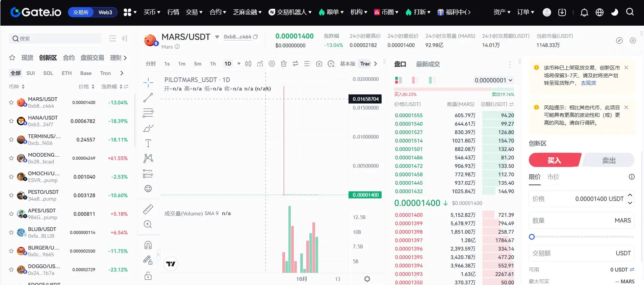Open the language globe settings
Image resolution: width=644 pixels, height=285 pixels.
pyautogui.click(x=599, y=12)
